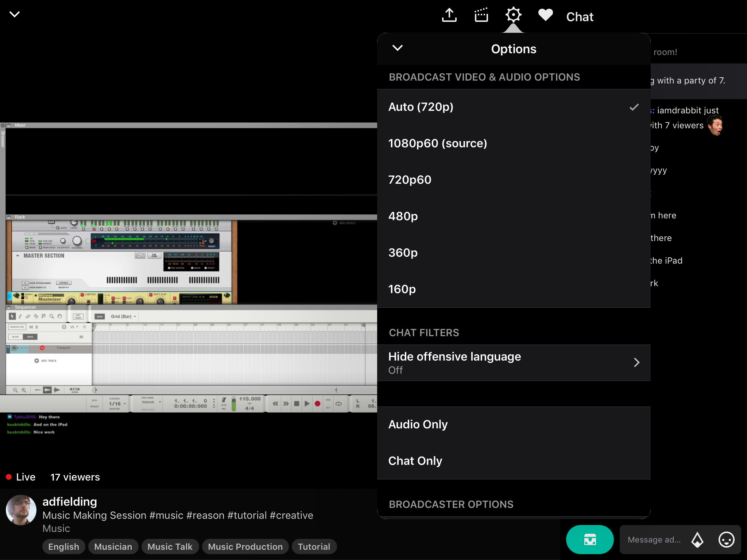Open the Grid (Bar) snap dropdown
The width and height of the screenshot is (747, 560).
coord(123,316)
